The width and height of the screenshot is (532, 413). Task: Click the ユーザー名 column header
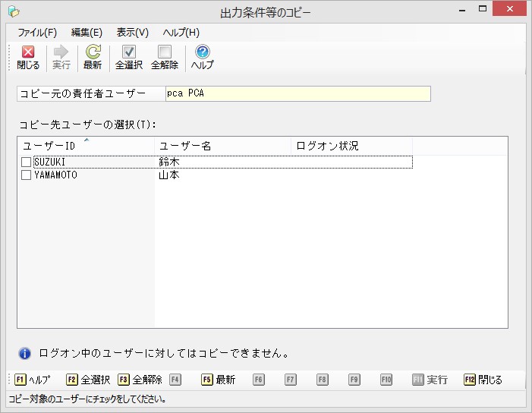pos(222,146)
